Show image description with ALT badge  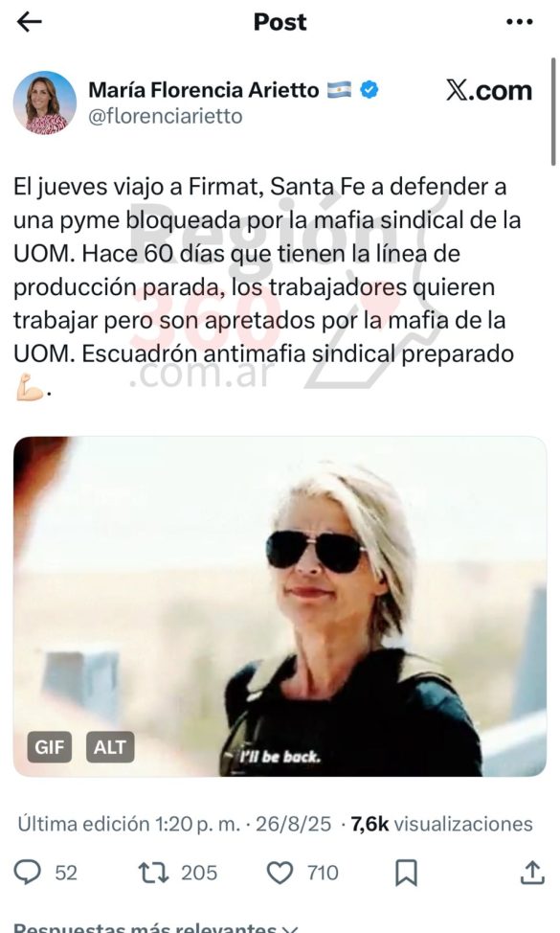tap(110, 747)
